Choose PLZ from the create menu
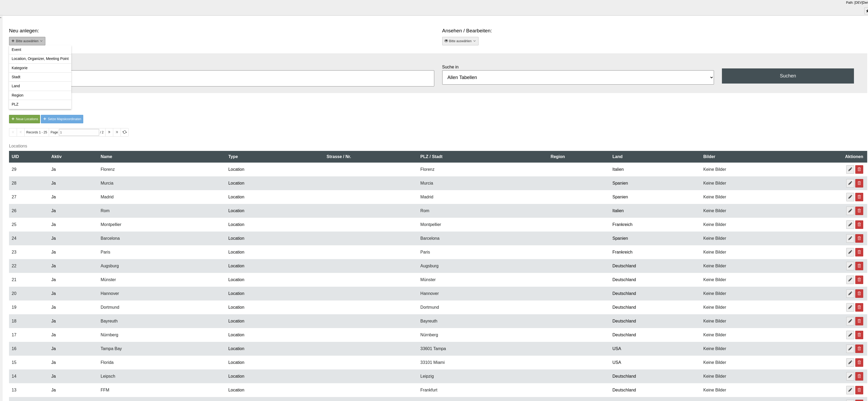The width and height of the screenshot is (868, 401). [x=40, y=104]
